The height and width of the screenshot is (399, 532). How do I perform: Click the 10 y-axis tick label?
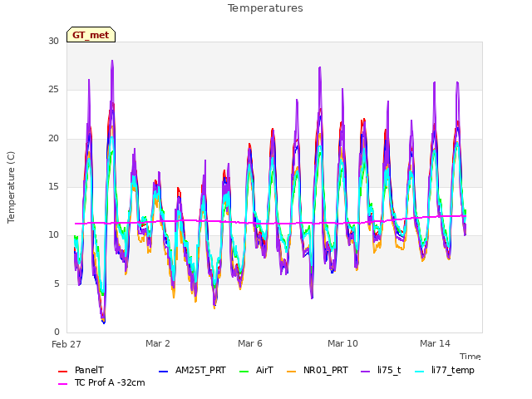[x=53, y=234]
